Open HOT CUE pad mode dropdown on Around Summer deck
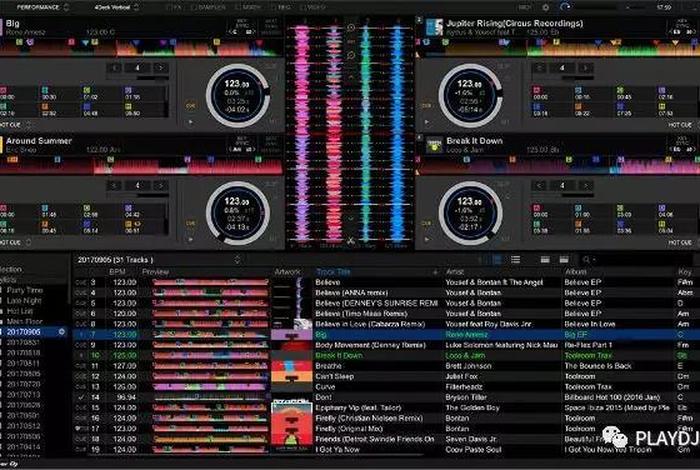 (16, 242)
